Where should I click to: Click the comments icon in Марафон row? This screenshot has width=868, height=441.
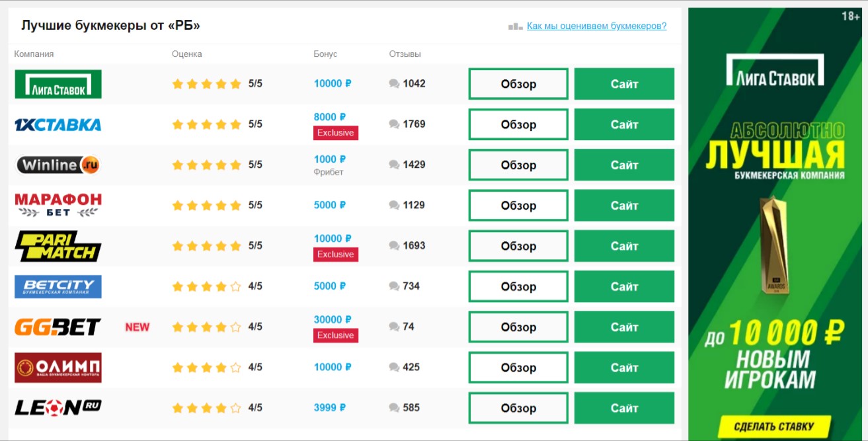point(395,206)
